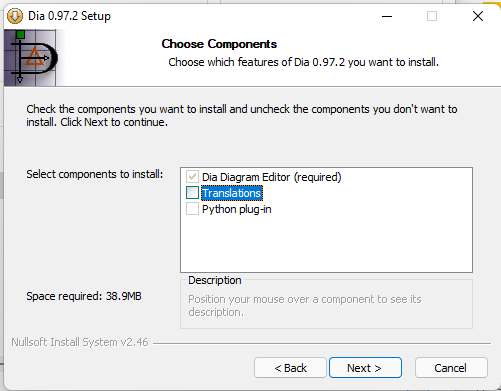Enable the Translations checkbox
The height and width of the screenshot is (391, 501).
coord(192,193)
